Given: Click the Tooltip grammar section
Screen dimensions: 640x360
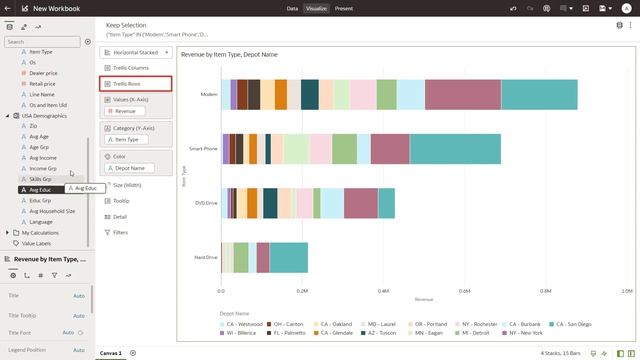Looking at the screenshot, I should (121, 201).
